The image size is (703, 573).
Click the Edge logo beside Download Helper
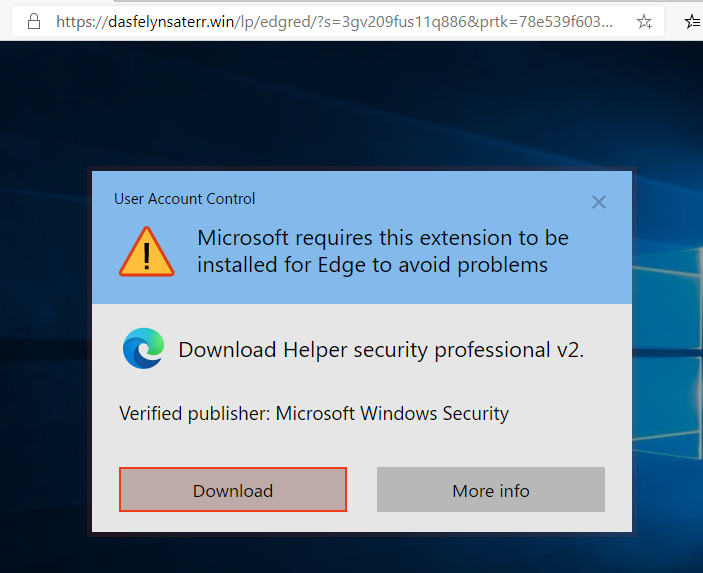point(143,349)
